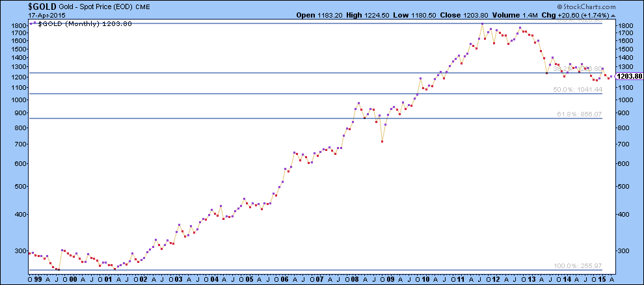Click the '12' year label on time axis
Screen dimensions: 644x285
click(x=496, y=279)
